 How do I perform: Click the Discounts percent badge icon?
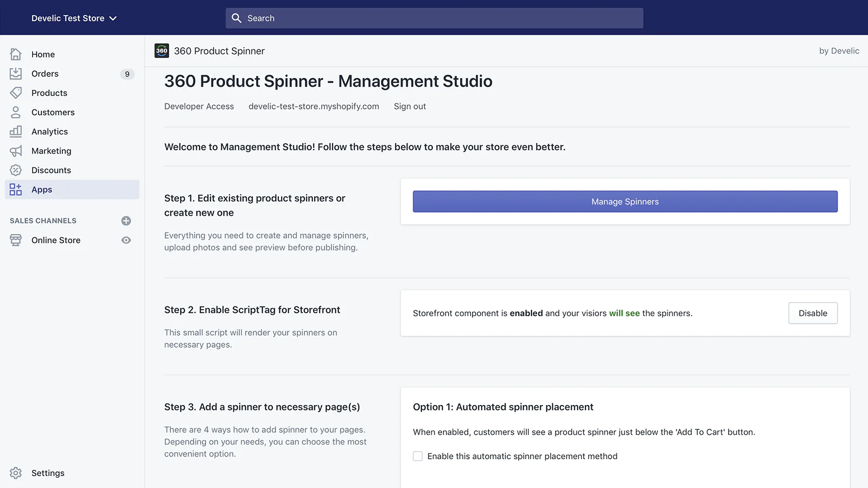pos(16,170)
